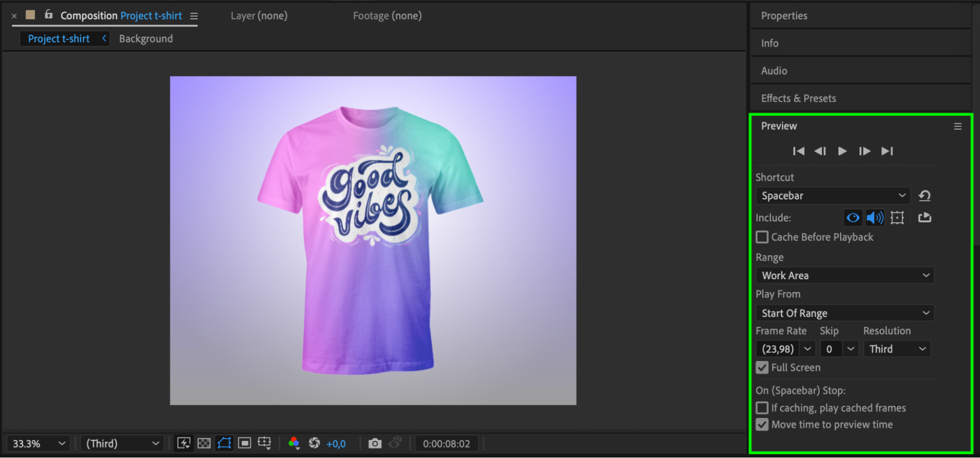
Task: Open the Composition panel menu
Action: [194, 16]
